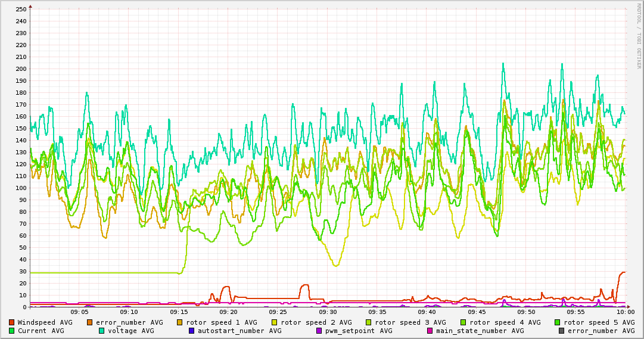Image resolution: width=644 pixels, height=339 pixels.
Task: Click the 09:45 time axis label
Action: (x=477, y=312)
